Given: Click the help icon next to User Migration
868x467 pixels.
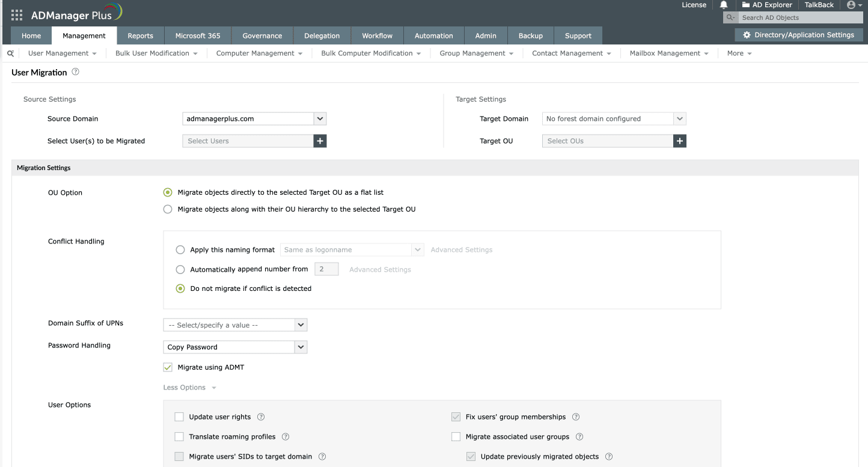Looking at the screenshot, I should (x=75, y=72).
